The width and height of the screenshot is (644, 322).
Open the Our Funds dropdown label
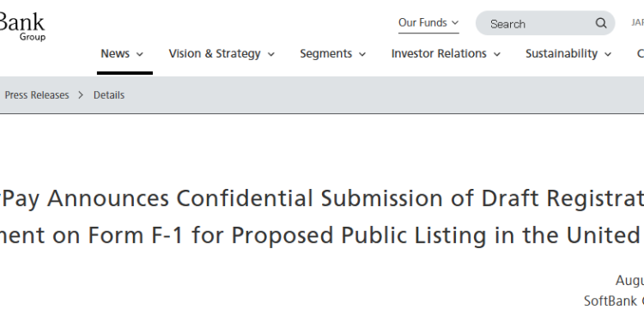click(422, 22)
